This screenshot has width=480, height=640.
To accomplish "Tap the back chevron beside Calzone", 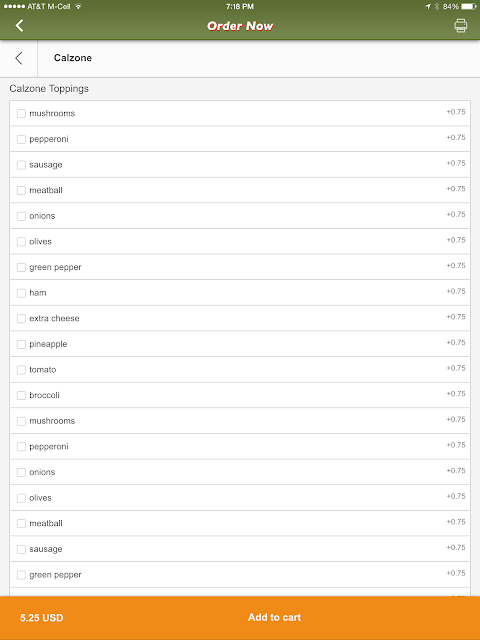I will click(19, 58).
